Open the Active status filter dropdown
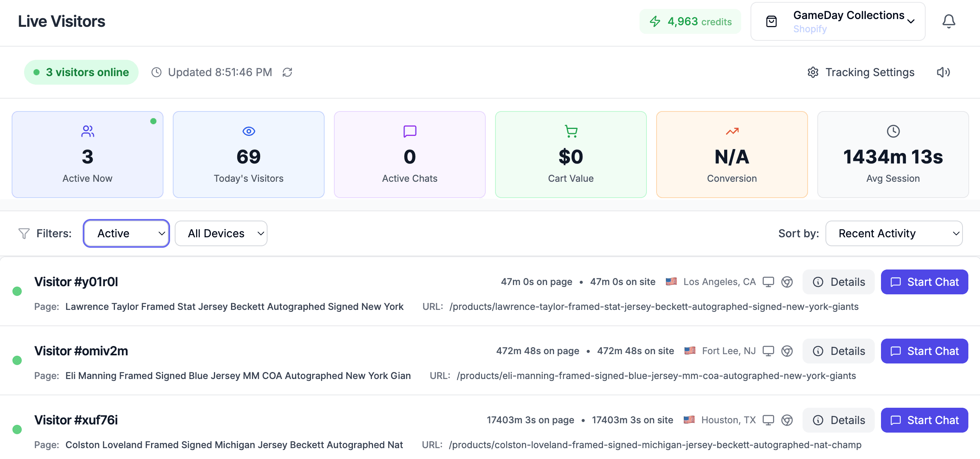 (x=126, y=233)
